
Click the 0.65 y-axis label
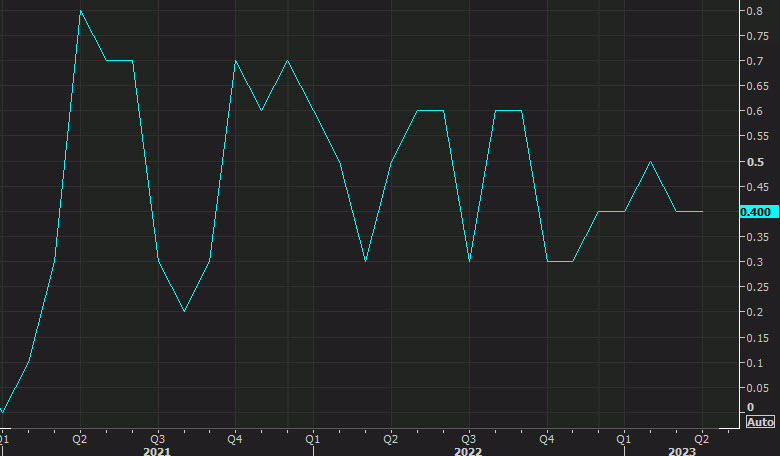coord(757,86)
